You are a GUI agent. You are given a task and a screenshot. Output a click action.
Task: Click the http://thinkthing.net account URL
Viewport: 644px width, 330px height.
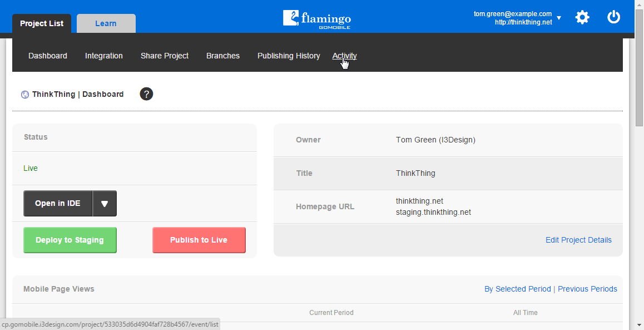click(523, 22)
